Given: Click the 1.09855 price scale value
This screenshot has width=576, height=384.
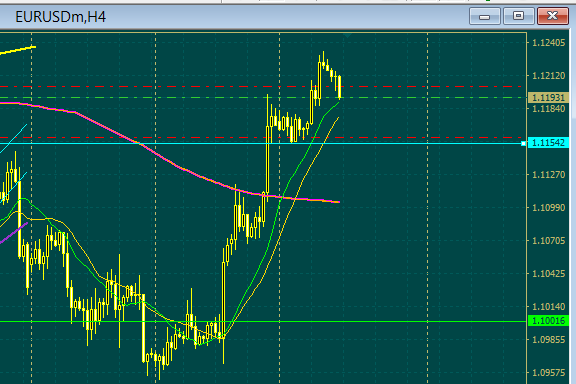Looking at the screenshot, I should 548,340.
